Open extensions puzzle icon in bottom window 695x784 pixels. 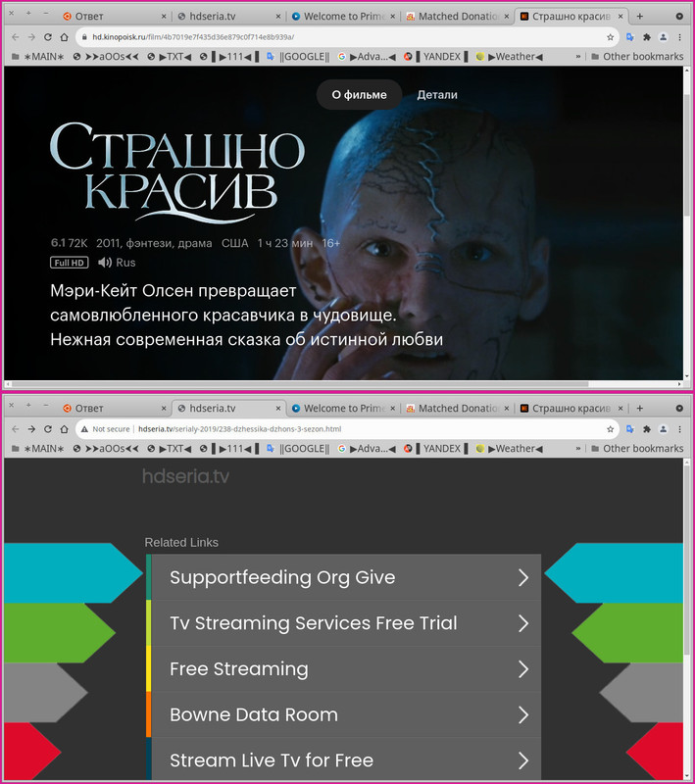(x=647, y=429)
